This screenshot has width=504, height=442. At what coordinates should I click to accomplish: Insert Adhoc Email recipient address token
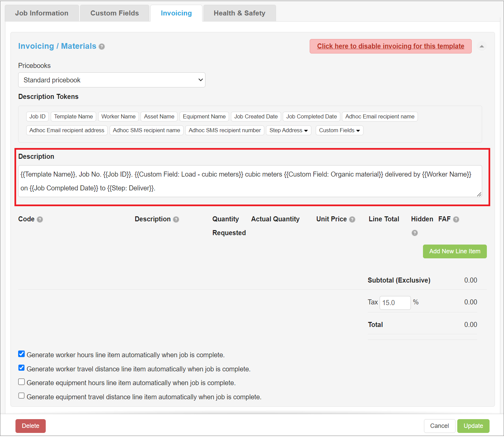coord(67,130)
